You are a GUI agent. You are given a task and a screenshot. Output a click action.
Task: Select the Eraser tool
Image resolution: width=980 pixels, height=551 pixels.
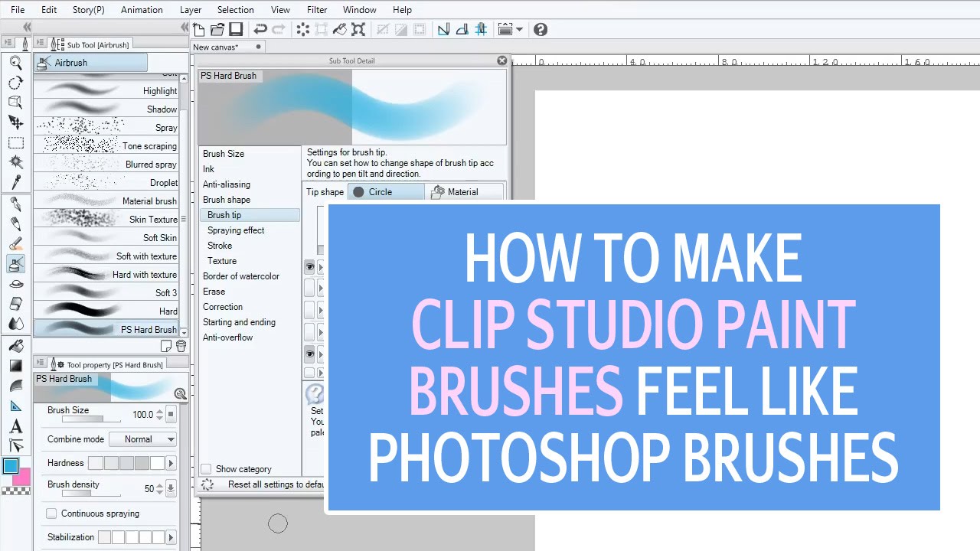pos(15,304)
